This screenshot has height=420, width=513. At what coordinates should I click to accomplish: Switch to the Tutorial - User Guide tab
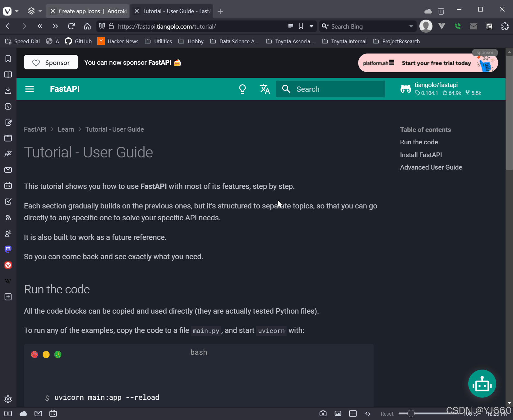click(172, 11)
